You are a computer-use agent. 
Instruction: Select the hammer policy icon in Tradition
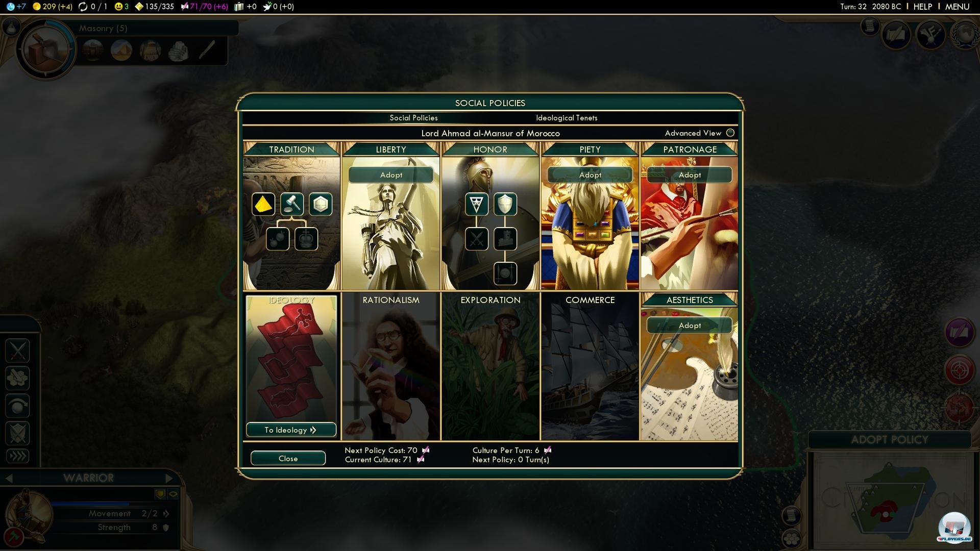click(x=292, y=205)
